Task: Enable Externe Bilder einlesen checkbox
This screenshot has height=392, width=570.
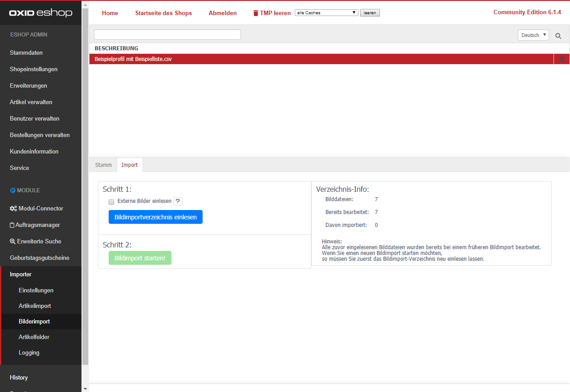Action: 111,202
